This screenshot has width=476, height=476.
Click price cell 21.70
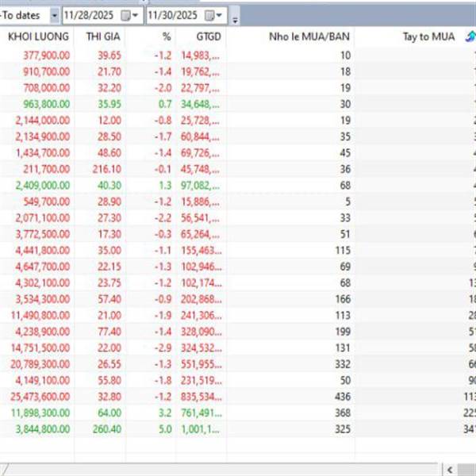pos(109,71)
